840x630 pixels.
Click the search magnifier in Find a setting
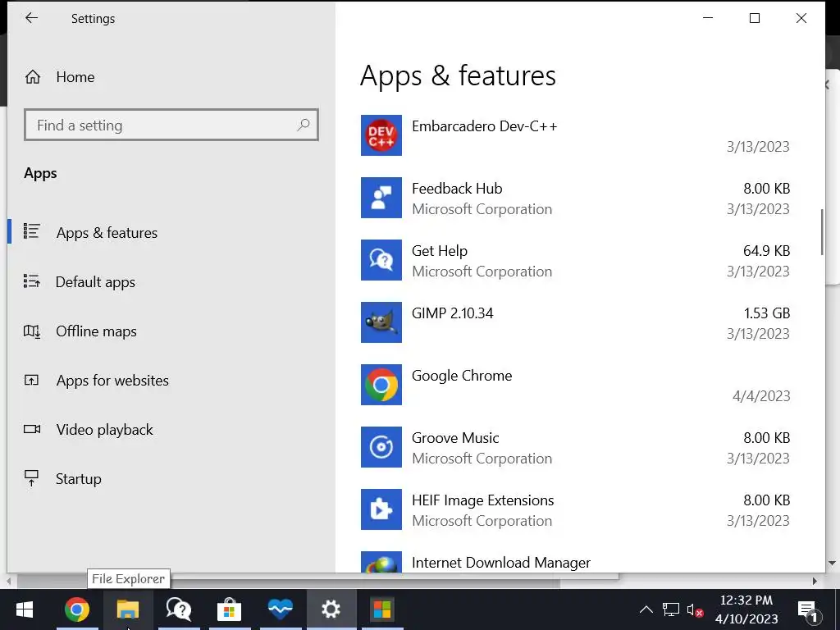(x=304, y=125)
